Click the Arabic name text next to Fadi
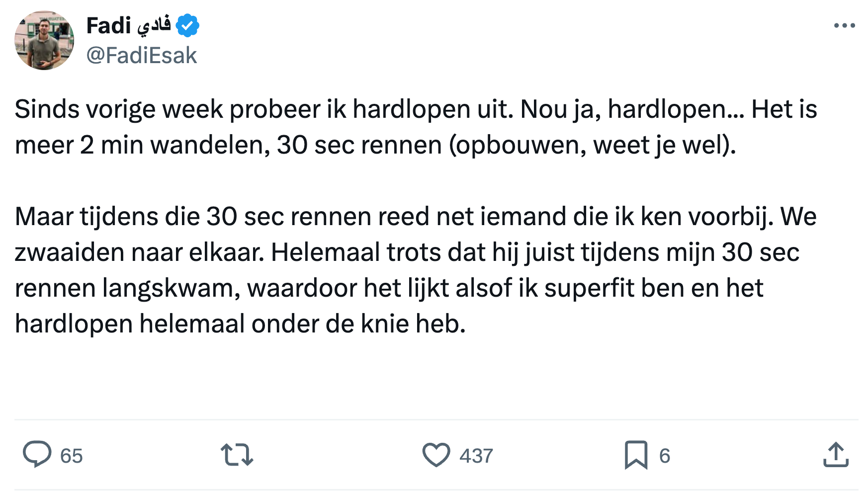 click(x=154, y=26)
